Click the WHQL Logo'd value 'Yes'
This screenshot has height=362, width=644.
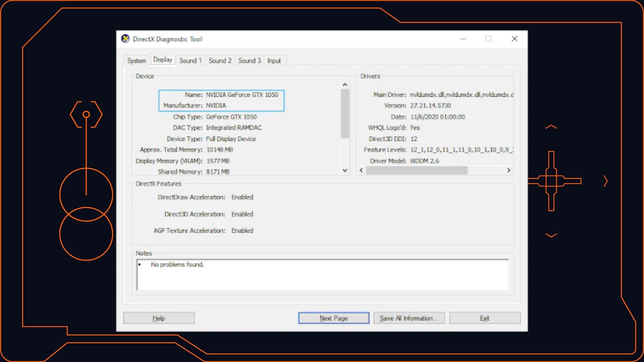tap(415, 128)
